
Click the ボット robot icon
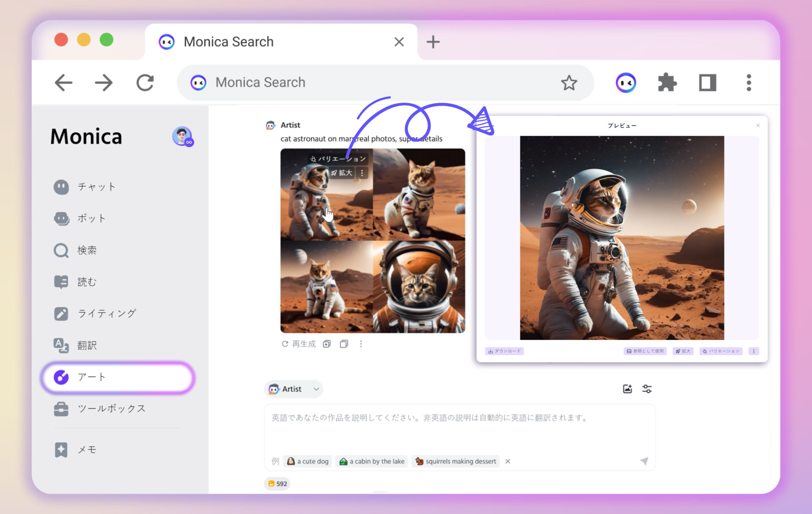(x=61, y=219)
